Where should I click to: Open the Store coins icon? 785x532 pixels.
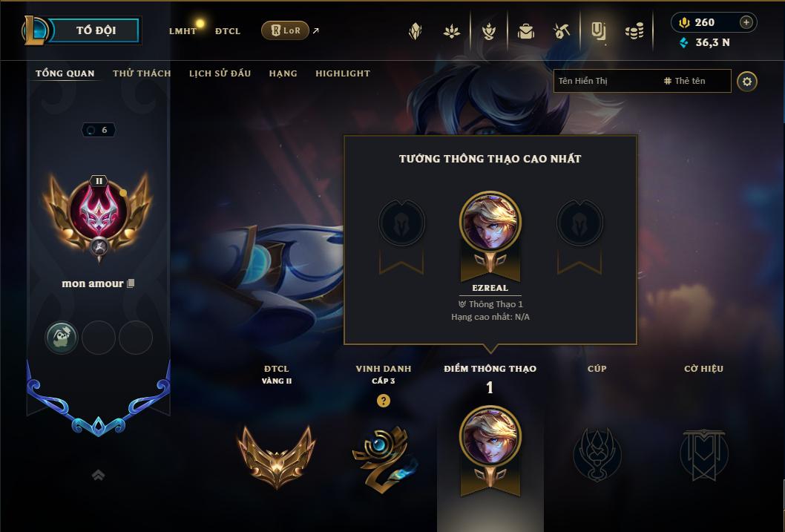point(634,31)
